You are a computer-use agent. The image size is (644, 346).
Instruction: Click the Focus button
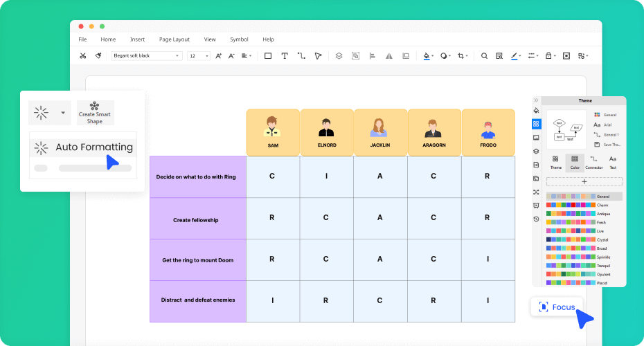557,307
